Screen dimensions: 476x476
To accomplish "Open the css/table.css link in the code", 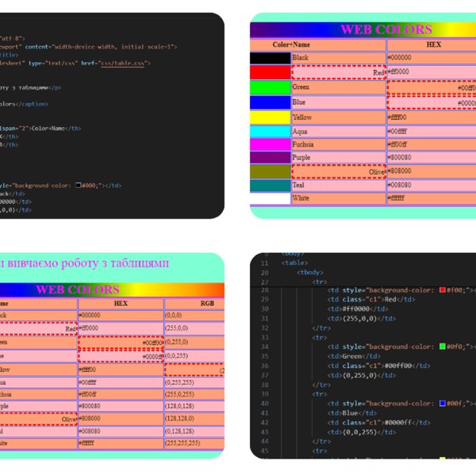I will point(123,63).
